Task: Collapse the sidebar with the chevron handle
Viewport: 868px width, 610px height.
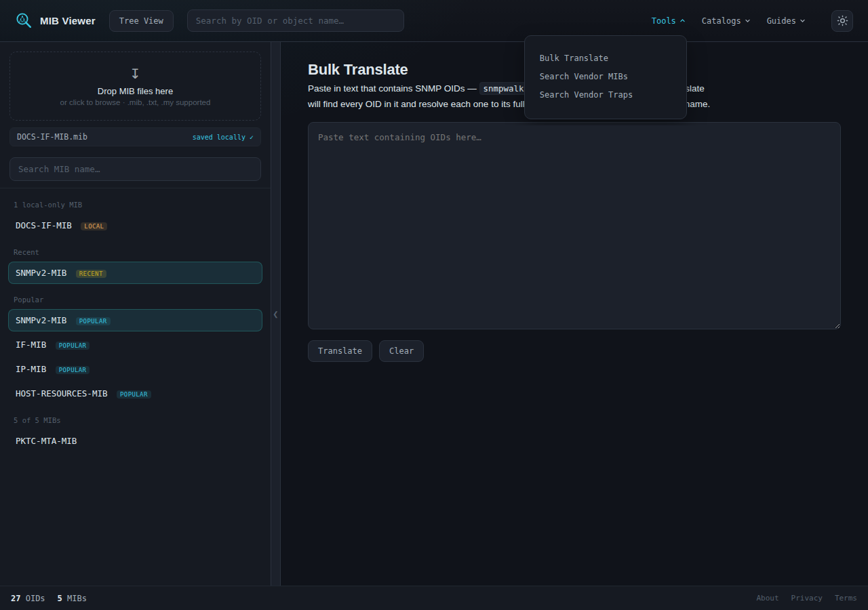Action: tap(275, 314)
